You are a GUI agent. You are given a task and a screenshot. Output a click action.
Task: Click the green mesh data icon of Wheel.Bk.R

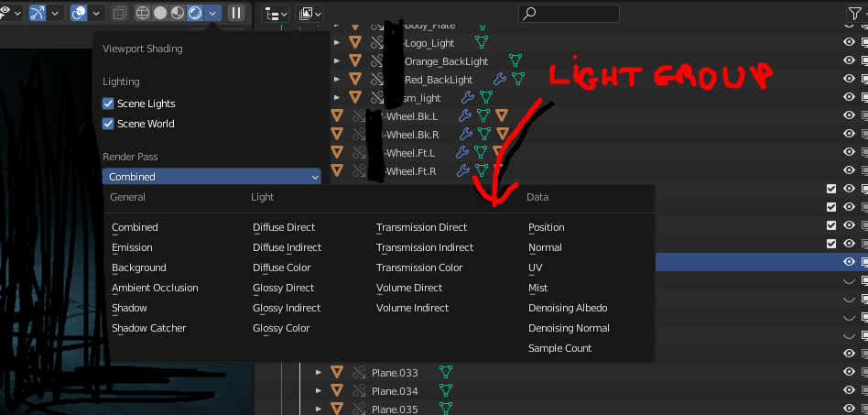484,134
